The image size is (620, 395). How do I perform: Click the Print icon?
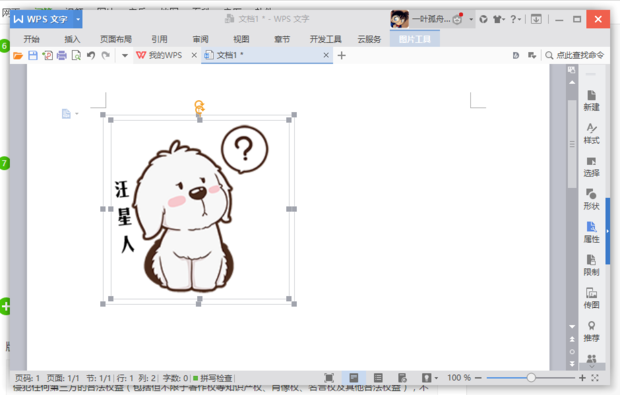click(62, 55)
